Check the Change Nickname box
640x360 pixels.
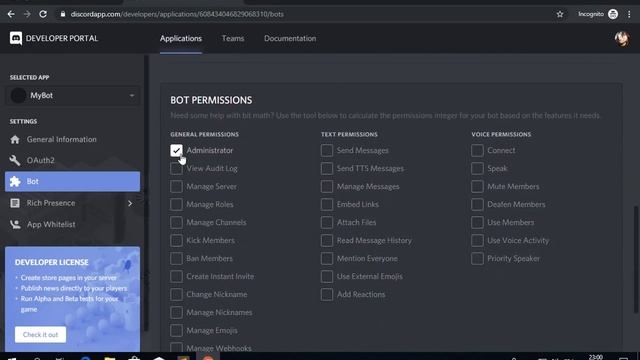coord(176,294)
